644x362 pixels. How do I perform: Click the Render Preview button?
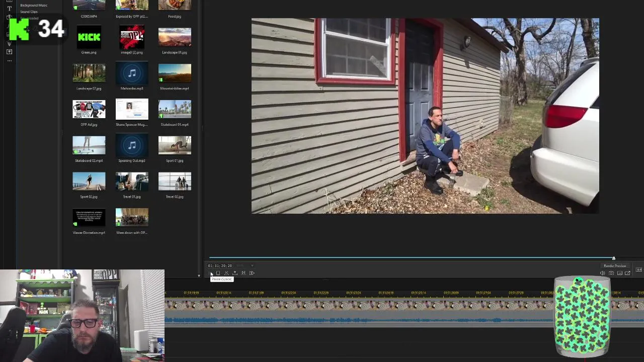tap(615, 266)
